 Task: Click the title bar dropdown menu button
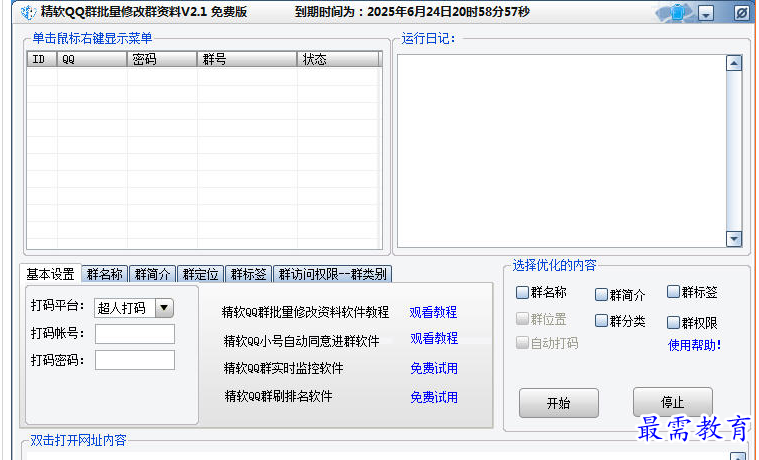(706, 14)
